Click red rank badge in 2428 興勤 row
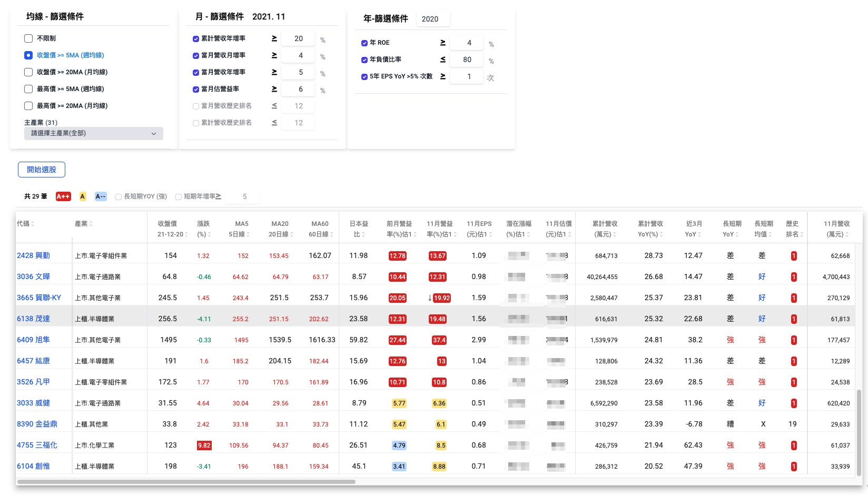Image resolution: width=868 pixels, height=495 pixels. pos(794,256)
